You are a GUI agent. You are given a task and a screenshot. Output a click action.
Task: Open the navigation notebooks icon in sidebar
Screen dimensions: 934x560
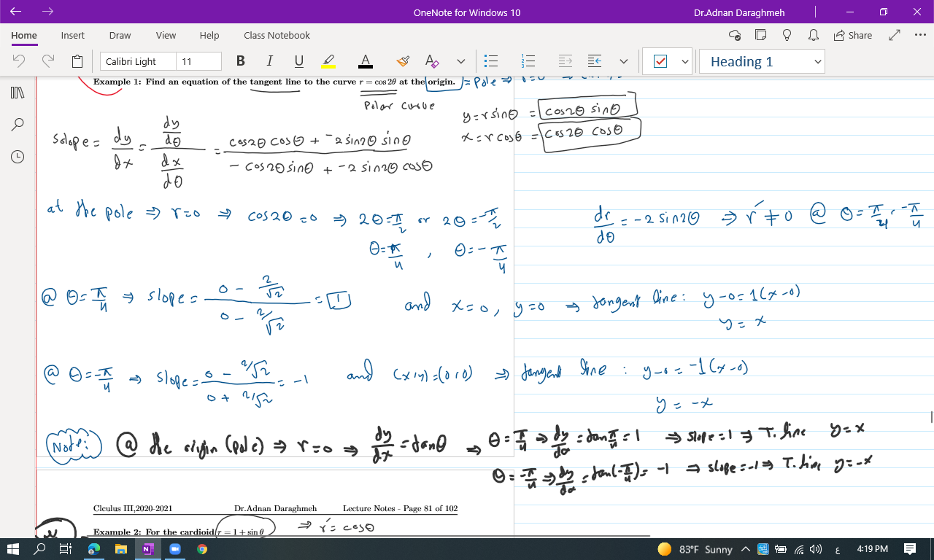pyautogui.click(x=18, y=93)
